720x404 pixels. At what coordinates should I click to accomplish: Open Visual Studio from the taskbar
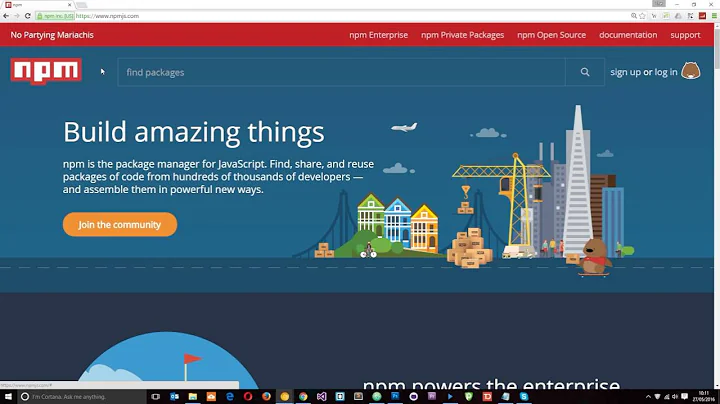[x=321, y=397]
